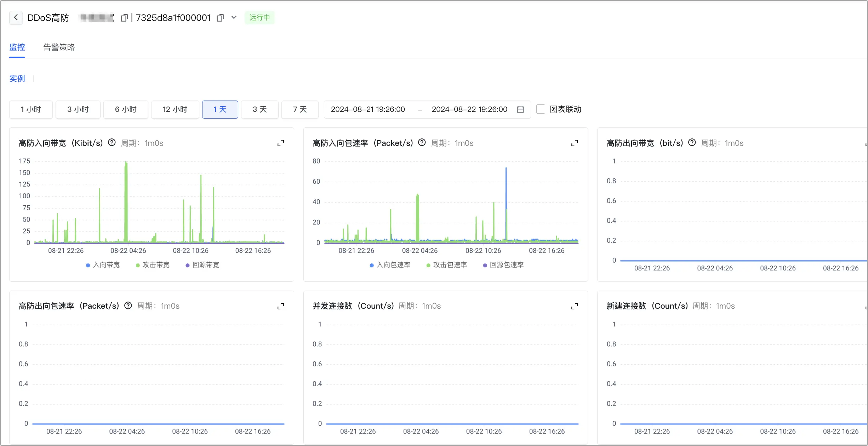Click the 实例 dimension link
The image size is (868, 446).
tap(17, 79)
